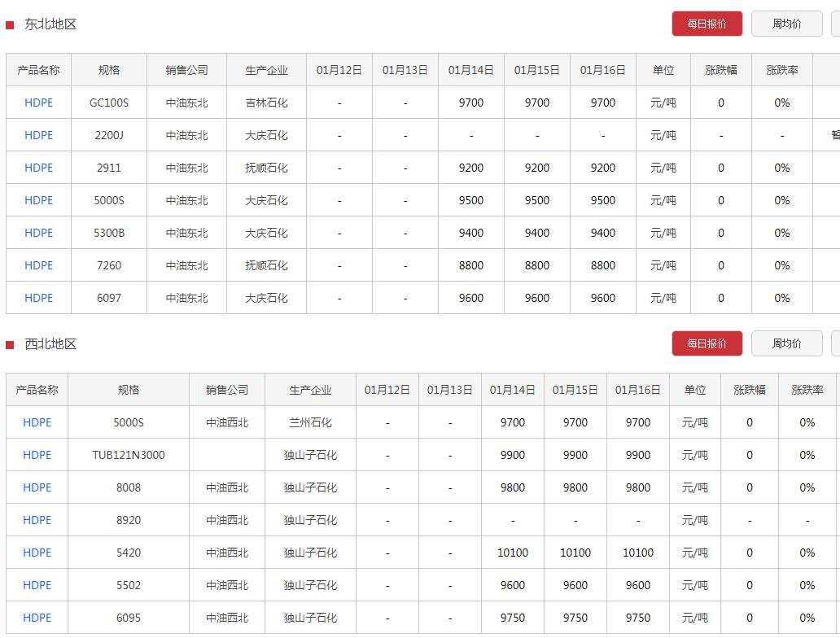Open HDPE link for 5300B row

coord(38,233)
